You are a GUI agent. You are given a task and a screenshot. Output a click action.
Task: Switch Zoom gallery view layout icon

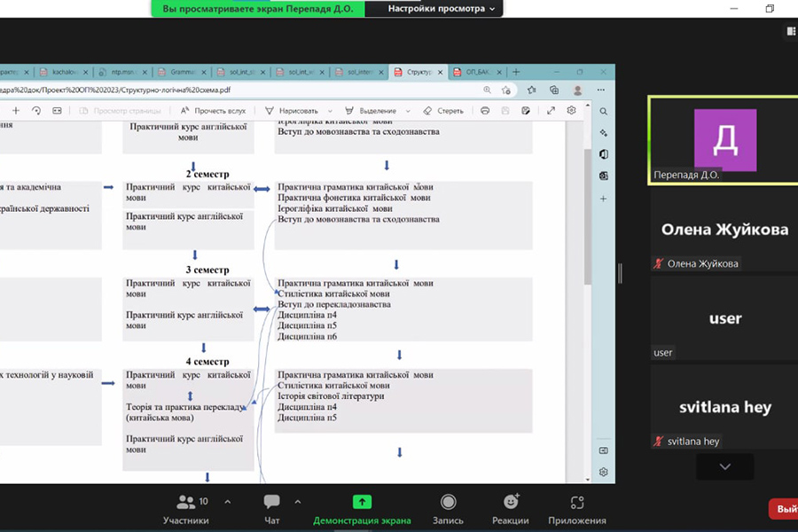pos(791,32)
